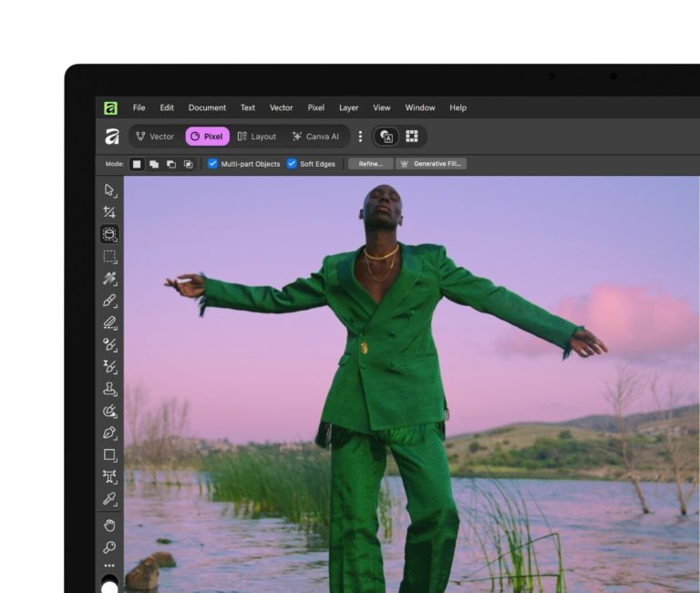Click the shapes and text toolbar icon
The width and height of the screenshot is (700, 593).
coord(386,137)
